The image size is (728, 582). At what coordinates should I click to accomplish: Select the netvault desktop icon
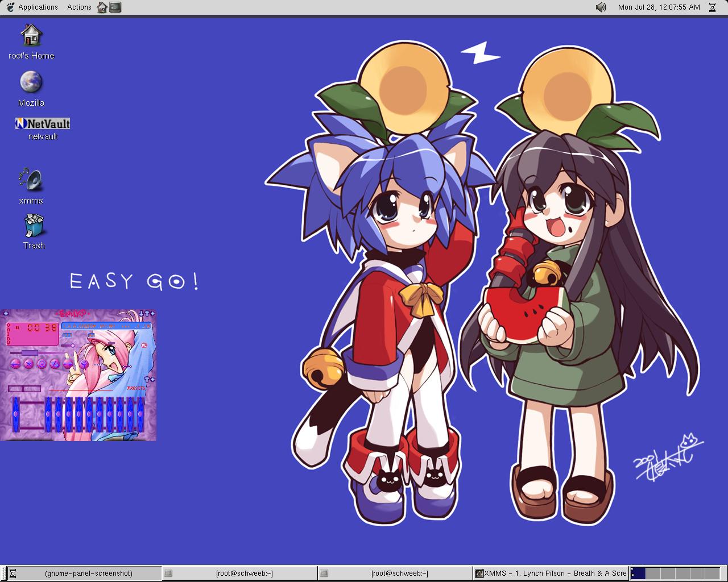[x=43, y=128]
